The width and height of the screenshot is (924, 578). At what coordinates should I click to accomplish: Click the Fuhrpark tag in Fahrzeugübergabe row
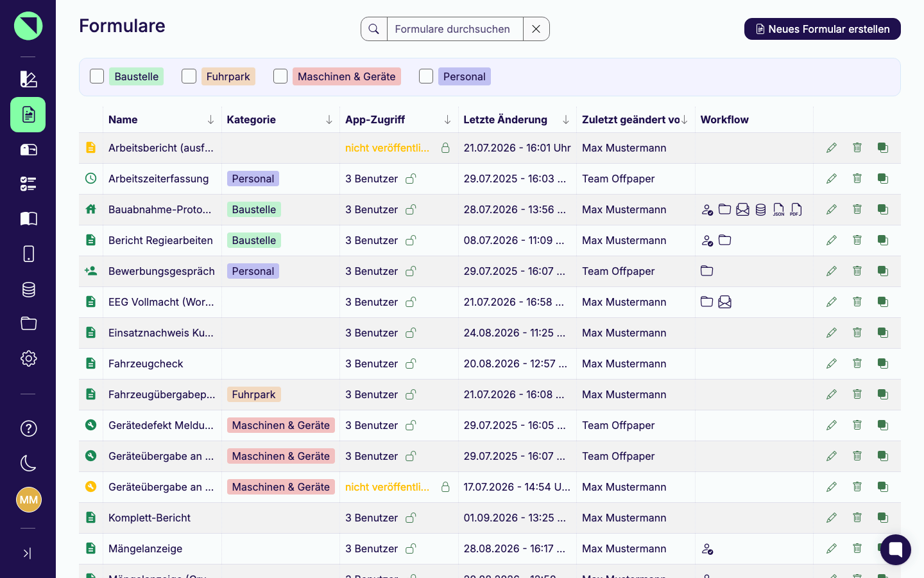[254, 394]
